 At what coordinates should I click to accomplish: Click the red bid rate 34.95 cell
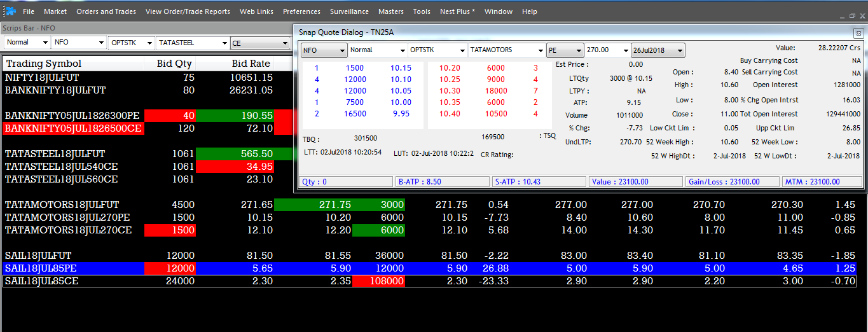pyautogui.click(x=235, y=167)
